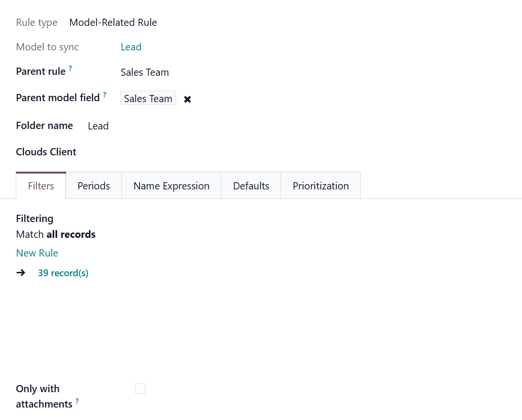
Task: View the 39 record(s) link
Action: click(63, 273)
